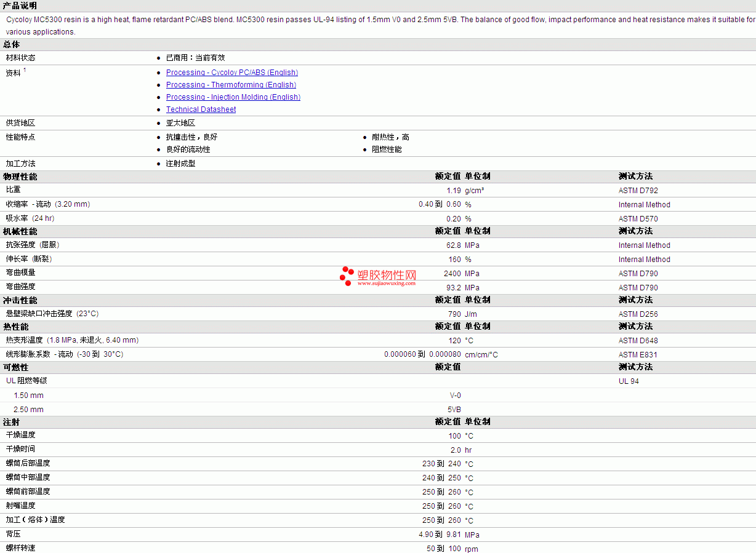The image size is (756, 553).
Task: Click the ASTM D570 test method
Action: tap(638, 219)
